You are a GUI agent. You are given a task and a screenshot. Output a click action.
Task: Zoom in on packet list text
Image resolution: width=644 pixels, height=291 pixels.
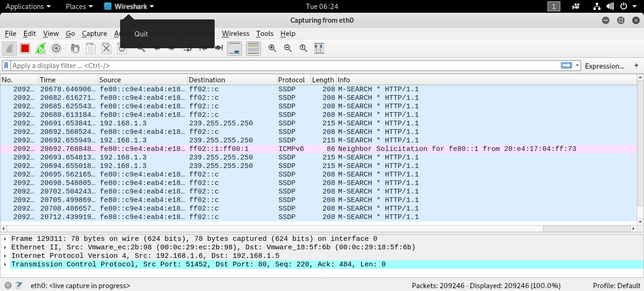click(272, 48)
